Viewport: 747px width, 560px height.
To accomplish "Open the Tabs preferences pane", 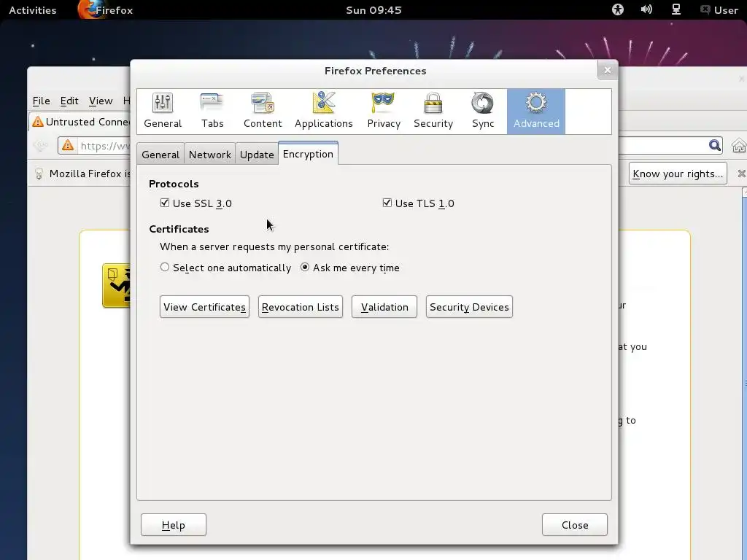I will [x=212, y=111].
